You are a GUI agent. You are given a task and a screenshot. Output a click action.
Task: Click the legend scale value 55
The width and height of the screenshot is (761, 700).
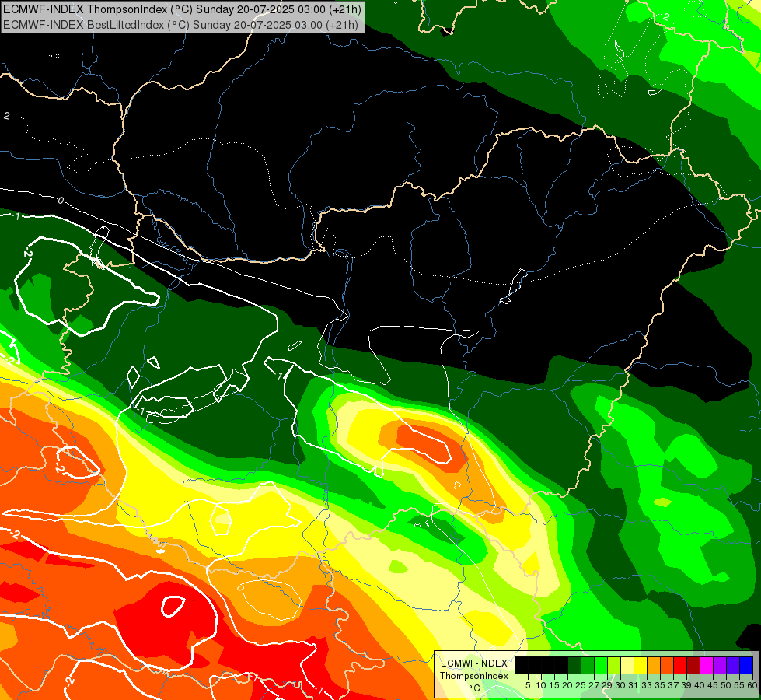pos(740,685)
